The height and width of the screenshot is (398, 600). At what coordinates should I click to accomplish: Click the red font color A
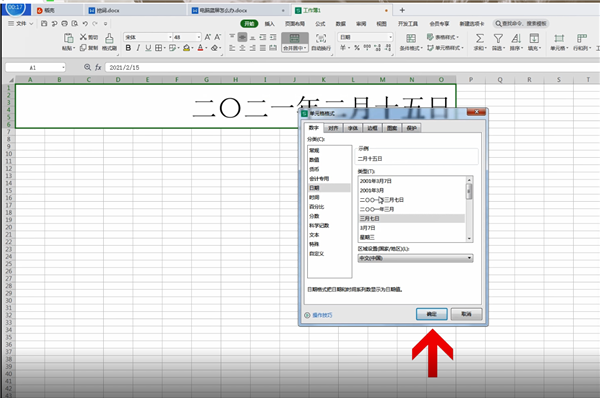[200, 48]
